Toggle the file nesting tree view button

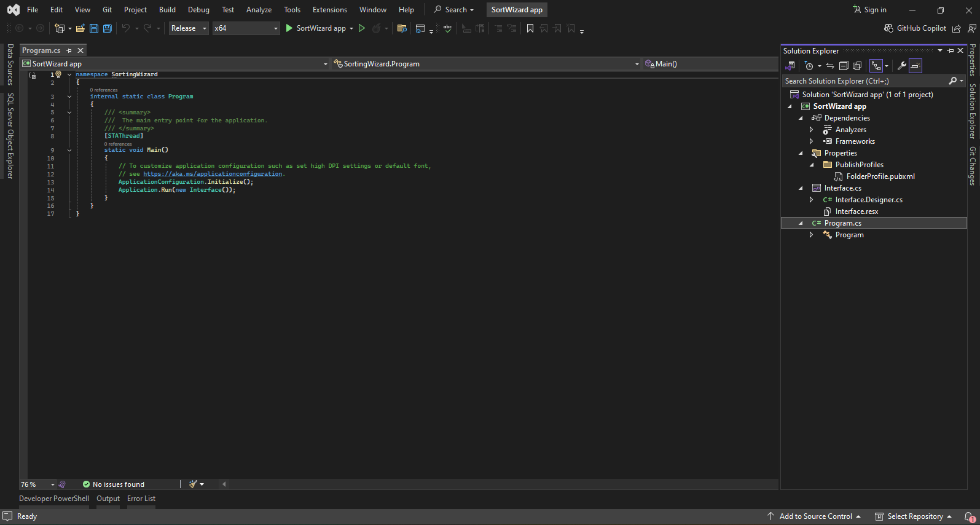pyautogui.click(x=876, y=66)
